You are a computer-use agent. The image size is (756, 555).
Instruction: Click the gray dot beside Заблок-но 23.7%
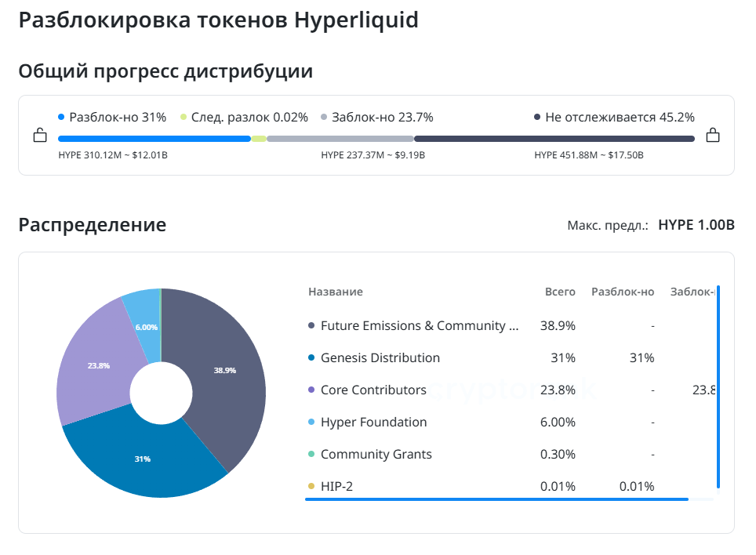(x=324, y=118)
